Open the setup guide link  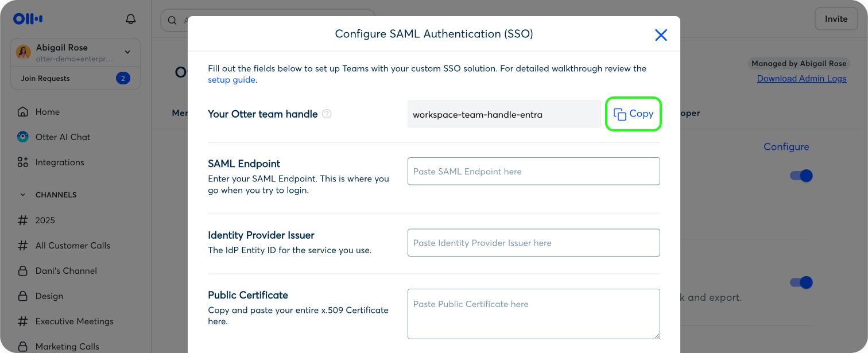click(231, 80)
